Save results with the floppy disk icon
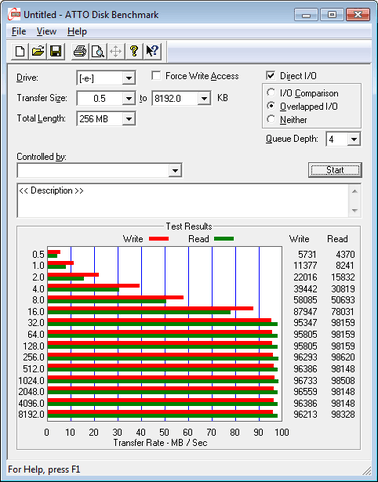Image resolution: width=378 pixels, height=482 pixels. click(x=56, y=51)
